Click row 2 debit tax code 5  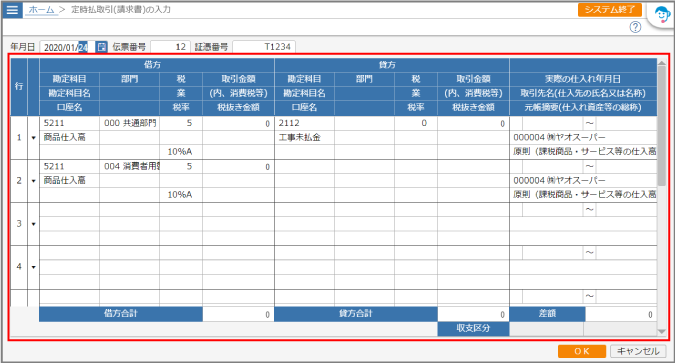[181, 166]
